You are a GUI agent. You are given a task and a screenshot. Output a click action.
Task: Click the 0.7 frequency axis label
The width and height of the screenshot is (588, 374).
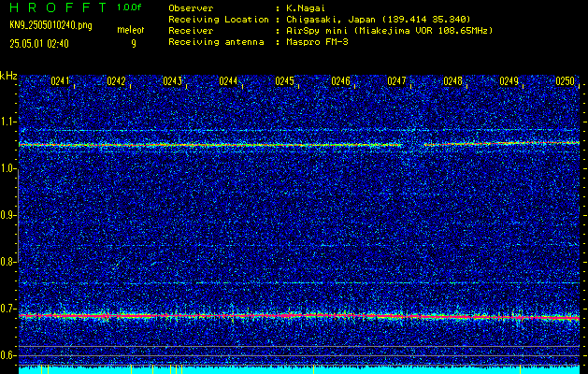click(x=7, y=309)
